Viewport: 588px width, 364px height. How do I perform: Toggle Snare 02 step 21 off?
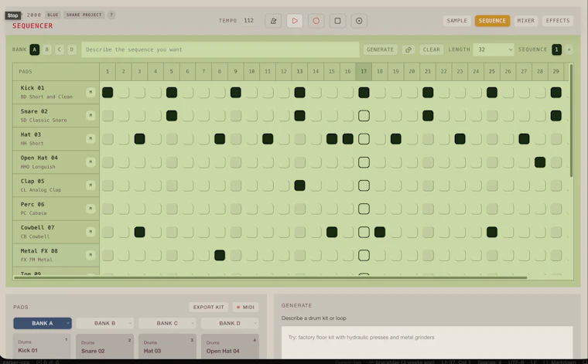428,116
